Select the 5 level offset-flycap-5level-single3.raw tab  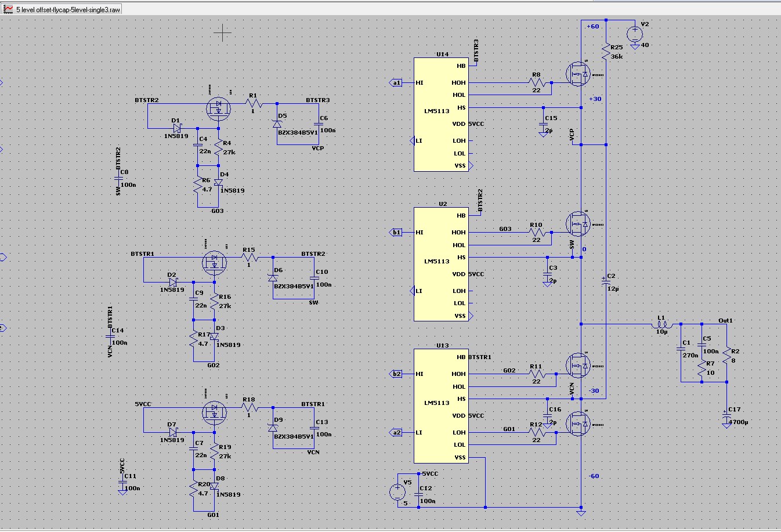pos(62,10)
